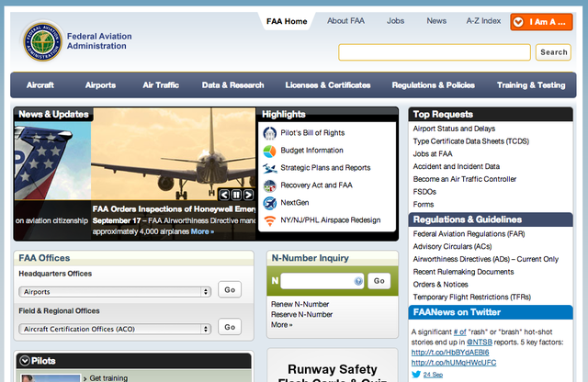Open Forms link in Top Requests
Image resolution: width=588 pixels, height=382 pixels.
[x=424, y=204]
